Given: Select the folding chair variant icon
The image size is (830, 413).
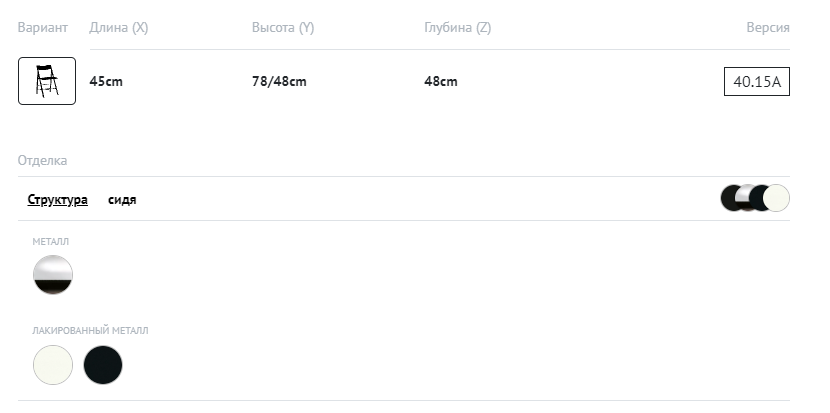Looking at the screenshot, I should coord(47,81).
